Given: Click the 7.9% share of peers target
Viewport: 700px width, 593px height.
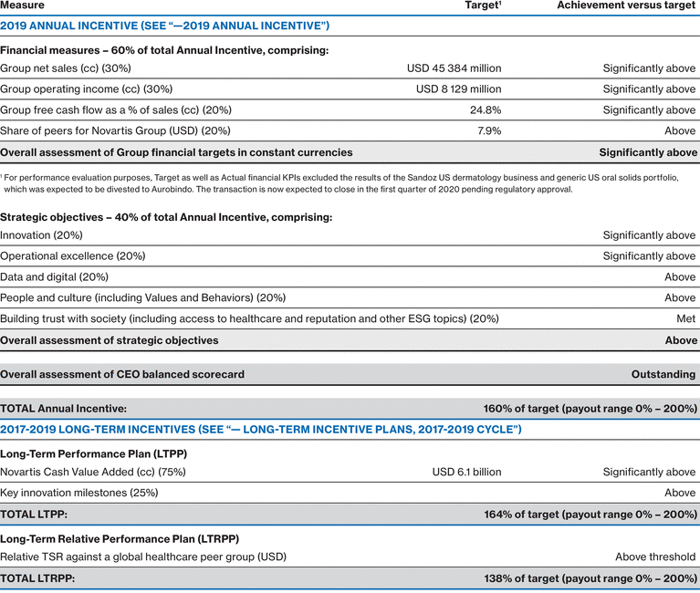Looking at the screenshot, I should click(487, 130).
